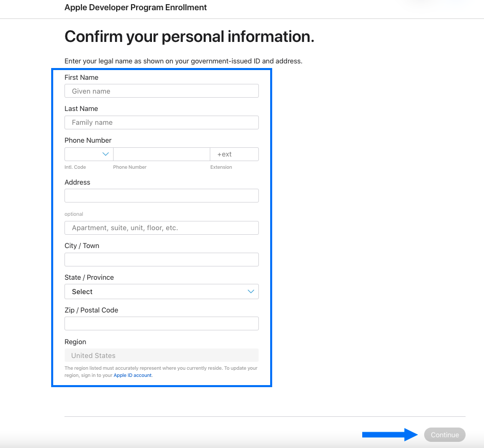The width and height of the screenshot is (484, 448).
Task: Click the blue arrow pointing to Continue
Action: click(x=390, y=435)
